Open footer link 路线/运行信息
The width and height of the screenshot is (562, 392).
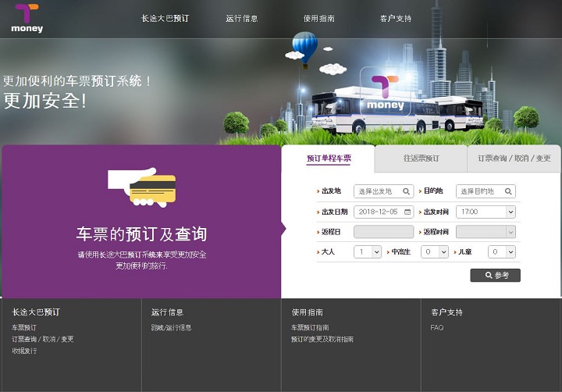tap(171, 327)
